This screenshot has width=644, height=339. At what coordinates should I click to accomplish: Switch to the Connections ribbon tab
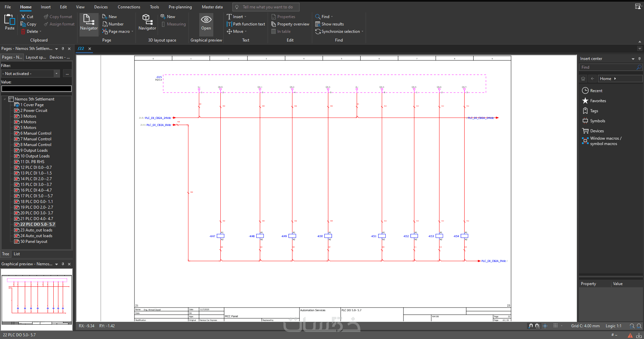[129, 7]
